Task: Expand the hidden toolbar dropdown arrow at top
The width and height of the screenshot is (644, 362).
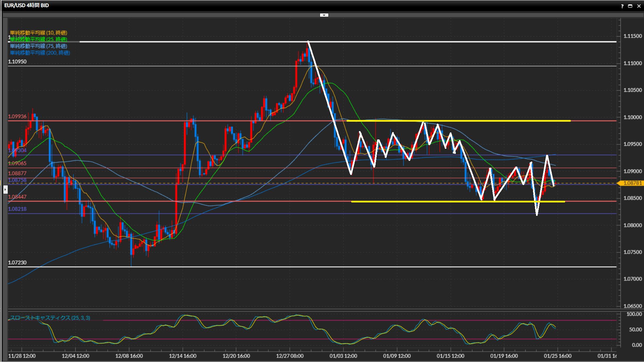Action: (x=324, y=15)
